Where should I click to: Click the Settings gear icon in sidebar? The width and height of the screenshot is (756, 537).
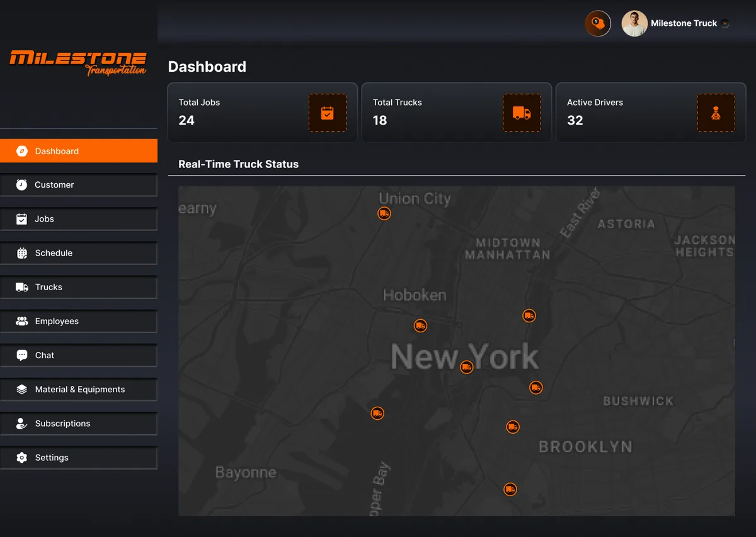[x=22, y=458]
